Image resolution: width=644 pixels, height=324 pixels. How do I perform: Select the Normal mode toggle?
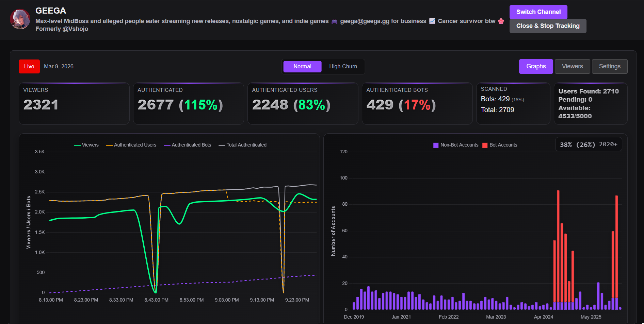(x=302, y=67)
